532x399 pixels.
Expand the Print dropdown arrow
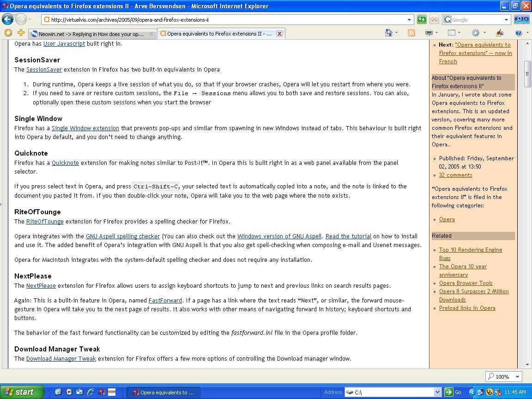coord(437,33)
